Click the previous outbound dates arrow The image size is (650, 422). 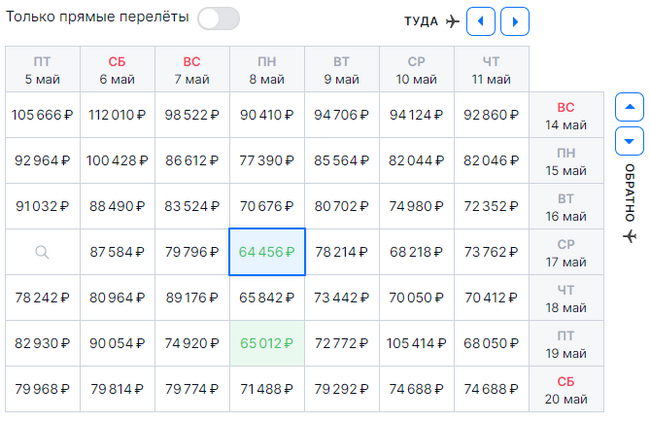tap(482, 21)
